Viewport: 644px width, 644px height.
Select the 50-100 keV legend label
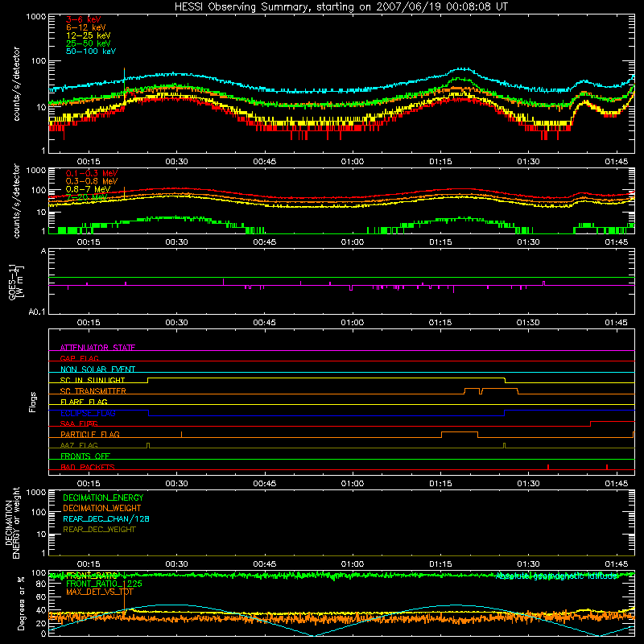tap(91, 52)
